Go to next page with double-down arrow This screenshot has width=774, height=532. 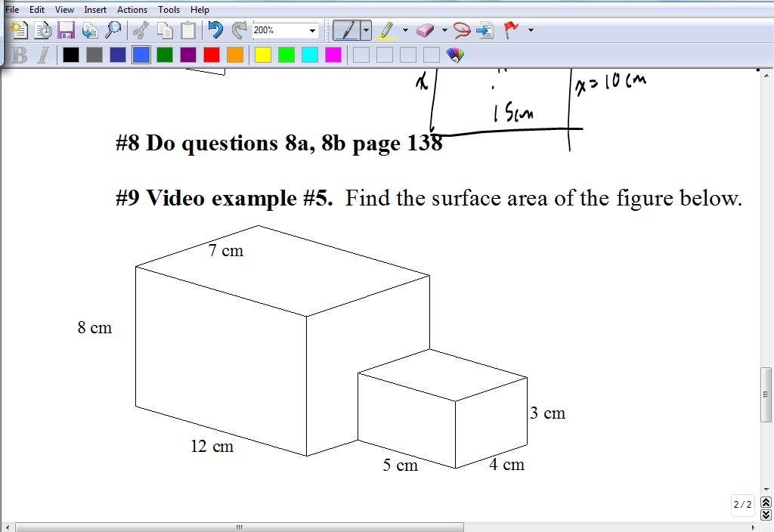pyautogui.click(x=766, y=512)
